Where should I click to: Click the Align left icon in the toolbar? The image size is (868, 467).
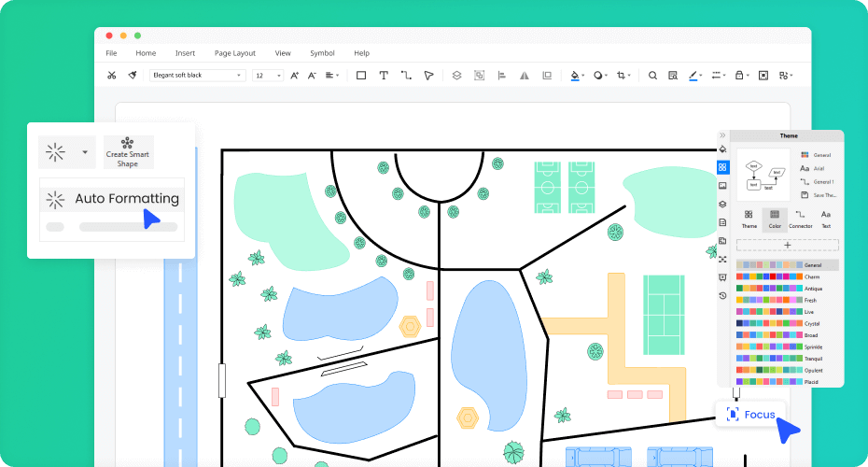coord(502,76)
